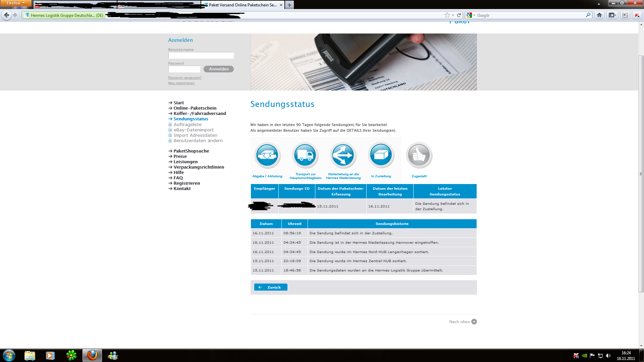Click the Zugestellt thumbs-up icon
The height and width of the screenshot is (362, 644).
click(419, 155)
